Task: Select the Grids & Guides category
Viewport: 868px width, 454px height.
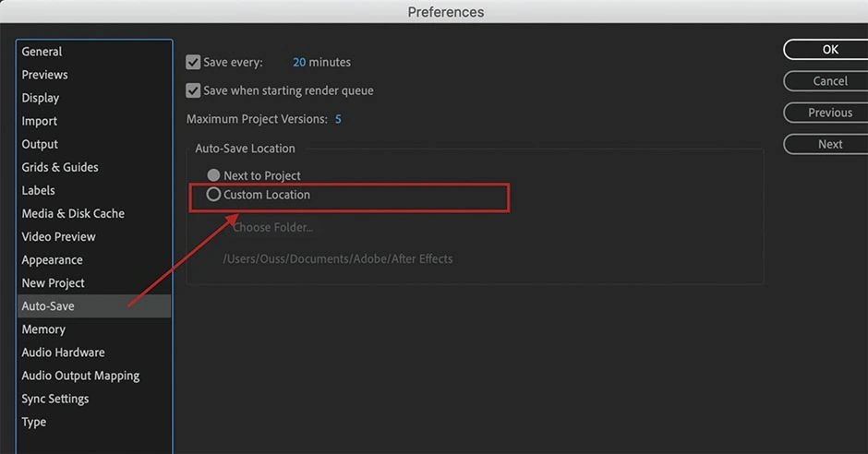Action: pos(60,167)
